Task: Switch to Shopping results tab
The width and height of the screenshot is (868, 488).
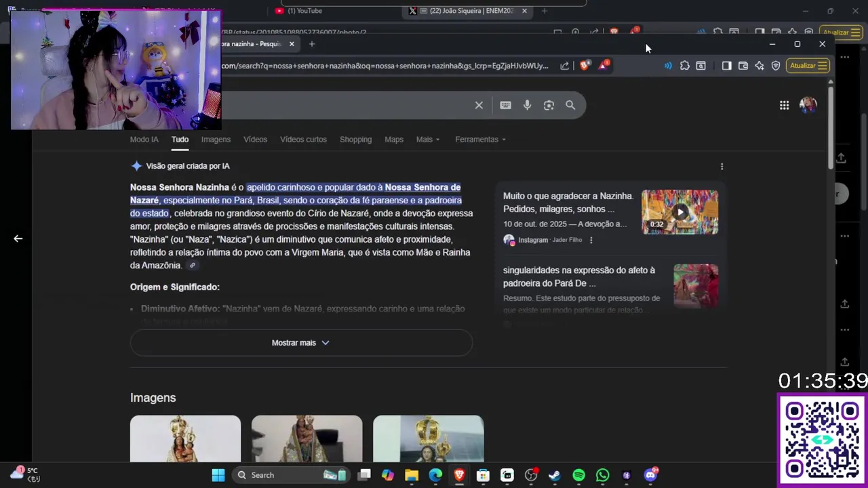Action: [355, 140]
